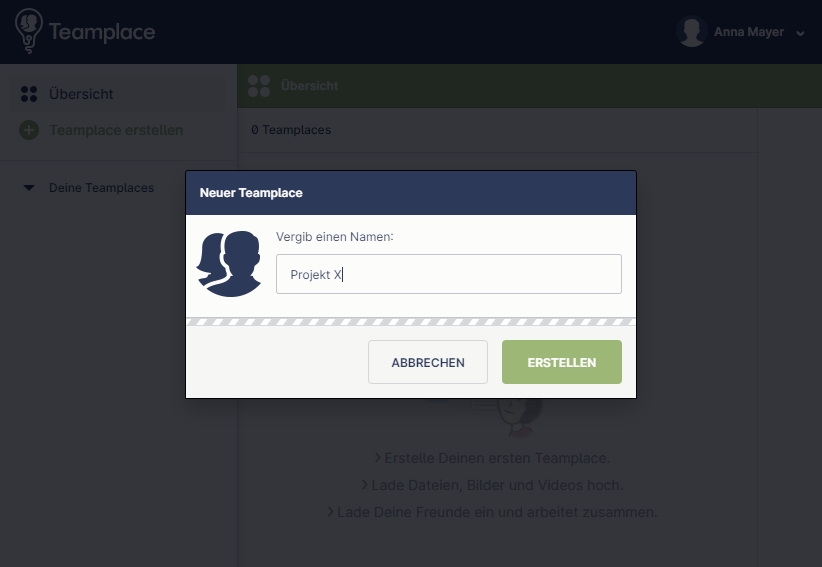This screenshot has height=567, width=822.
Task: Focus the name field containing Projekt X
Action: [x=449, y=274]
